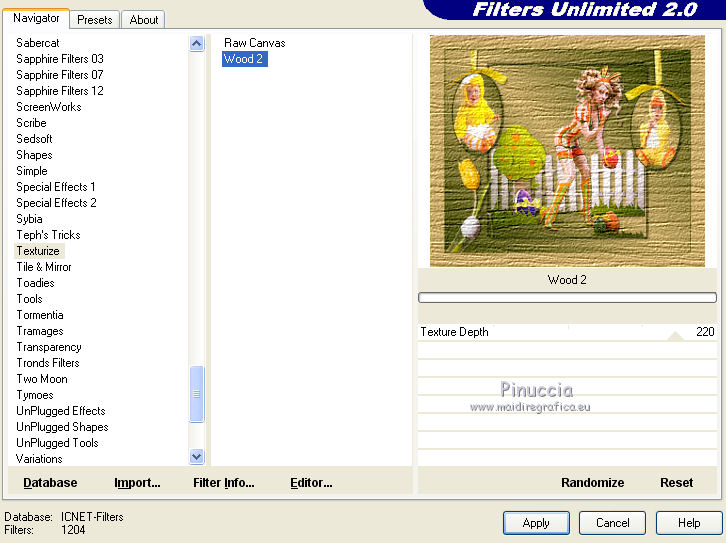Select Sapphire Filters 07 category
The width and height of the screenshot is (726, 543).
60,75
